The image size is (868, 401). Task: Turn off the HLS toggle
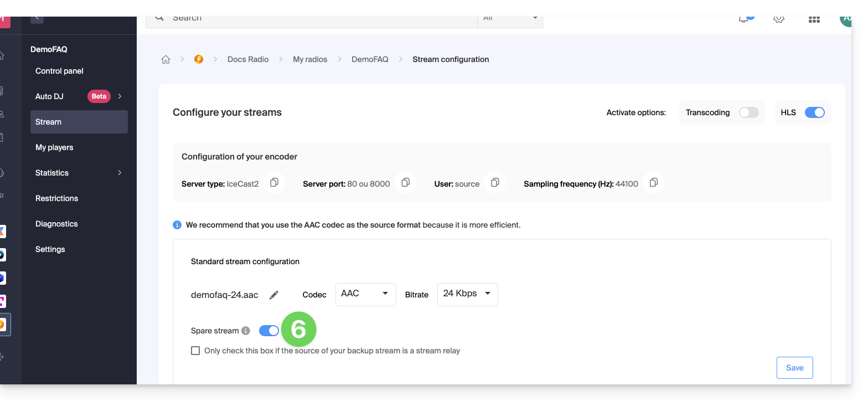(814, 112)
